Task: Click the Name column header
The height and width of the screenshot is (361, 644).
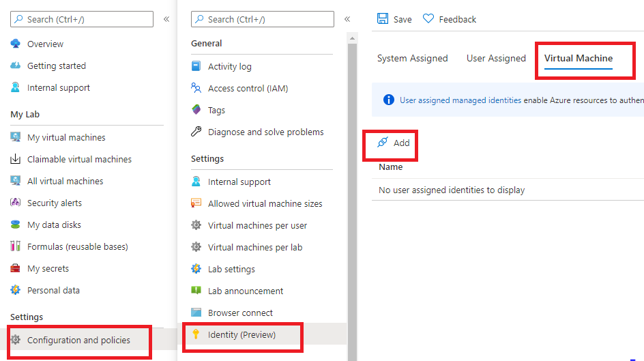Action: click(x=391, y=167)
